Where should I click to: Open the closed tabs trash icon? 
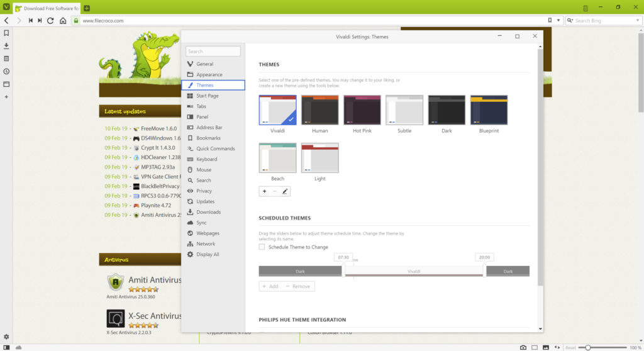coord(586,8)
